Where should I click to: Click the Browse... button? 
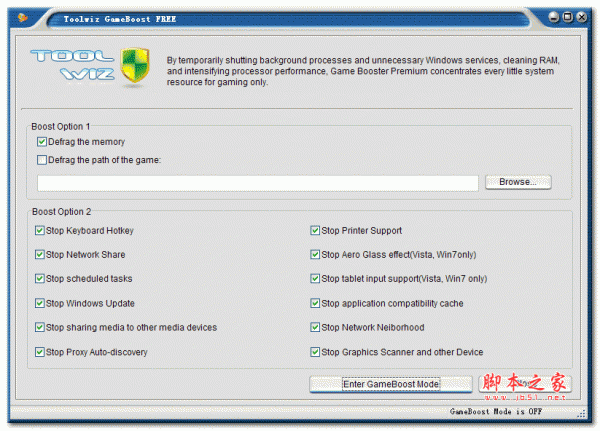tap(518, 182)
